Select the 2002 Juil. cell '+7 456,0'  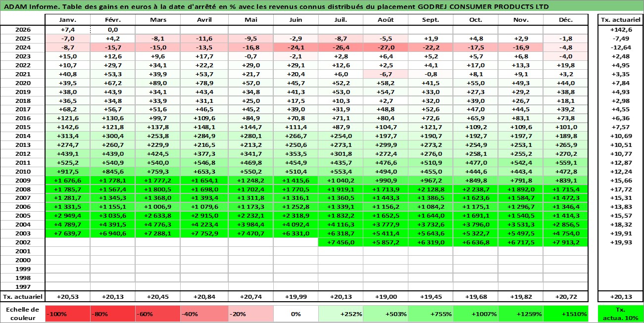point(341,242)
